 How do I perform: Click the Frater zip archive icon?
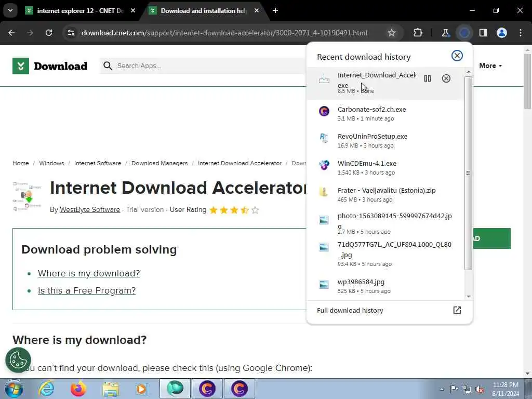tap(324, 192)
